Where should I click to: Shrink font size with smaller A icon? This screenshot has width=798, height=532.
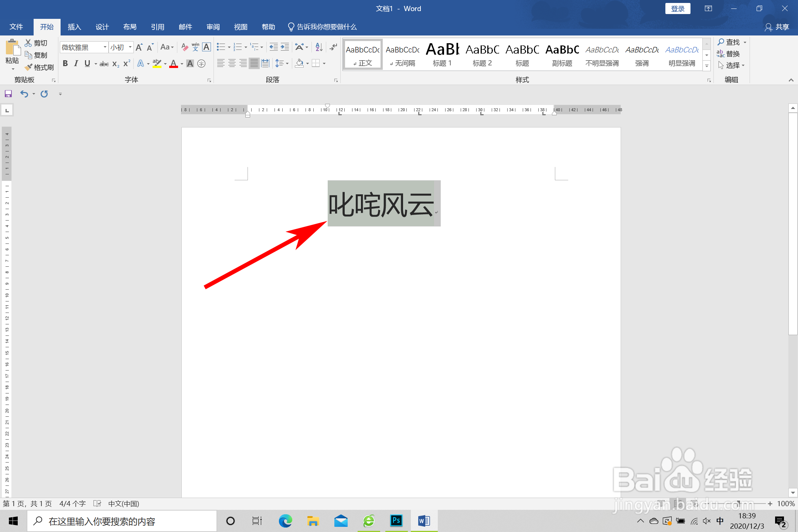[150, 47]
